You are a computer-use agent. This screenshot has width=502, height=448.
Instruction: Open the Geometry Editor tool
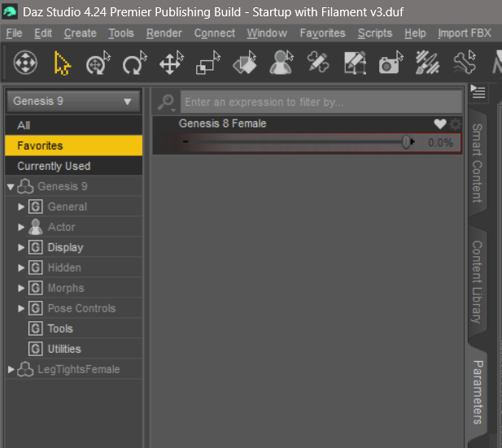tap(355, 63)
